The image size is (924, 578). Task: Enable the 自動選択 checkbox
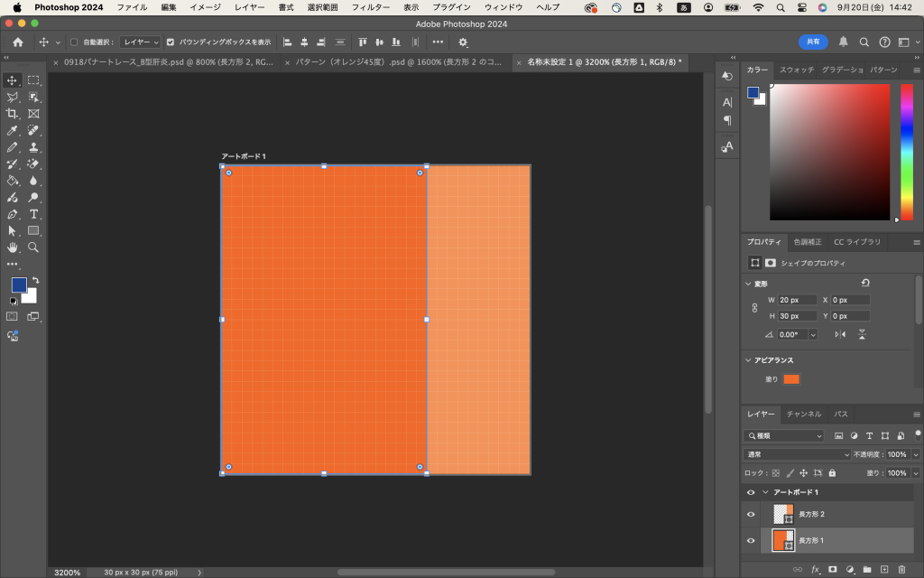click(74, 42)
